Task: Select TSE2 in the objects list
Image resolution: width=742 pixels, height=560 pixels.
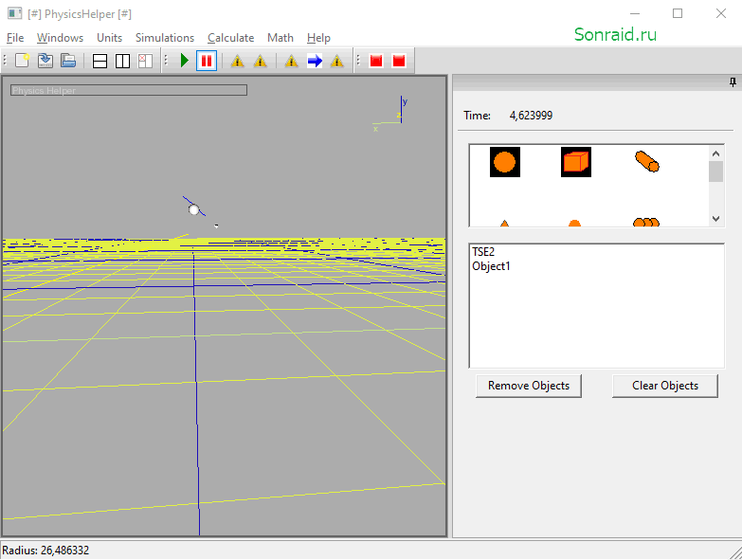Action: tap(483, 252)
